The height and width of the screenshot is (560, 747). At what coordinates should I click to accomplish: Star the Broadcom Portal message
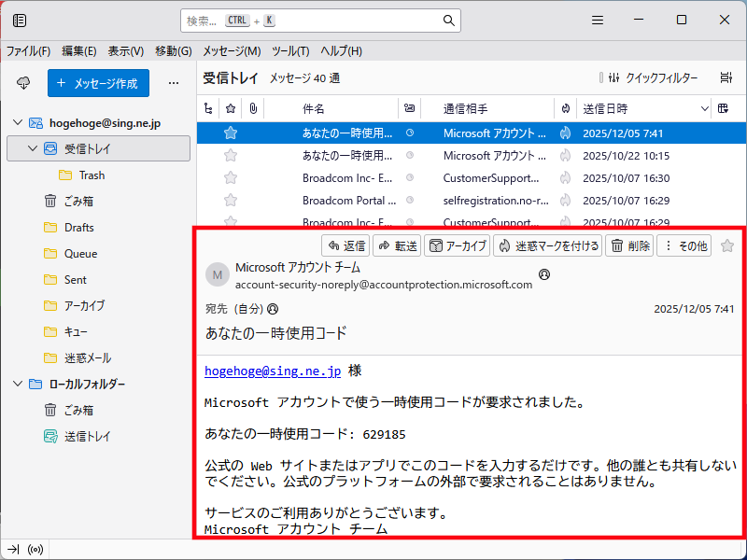point(231,201)
